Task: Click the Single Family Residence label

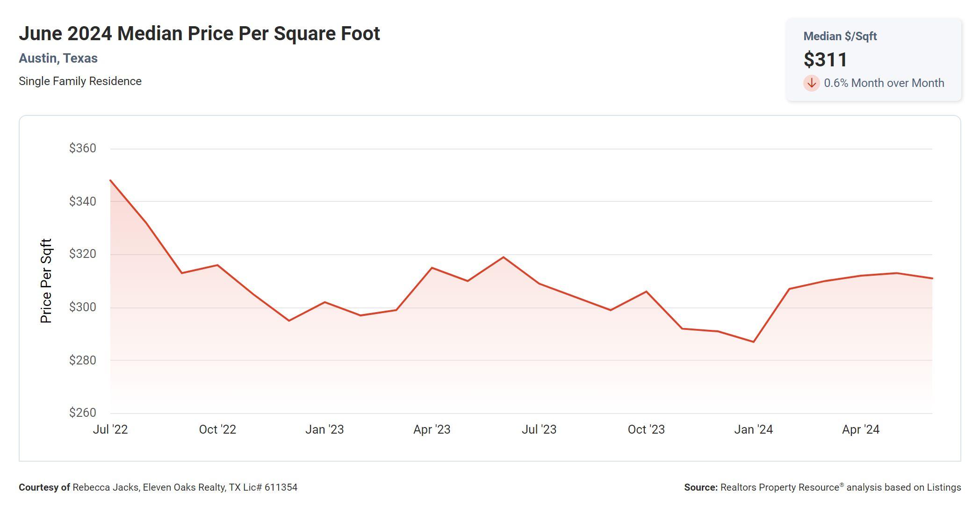Action: pyautogui.click(x=80, y=81)
